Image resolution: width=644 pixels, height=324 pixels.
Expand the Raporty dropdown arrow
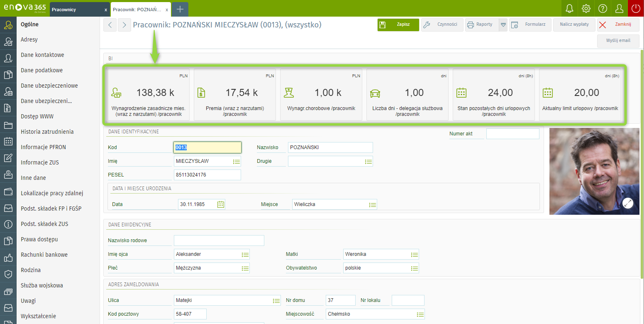pyautogui.click(x=503, y=25)
